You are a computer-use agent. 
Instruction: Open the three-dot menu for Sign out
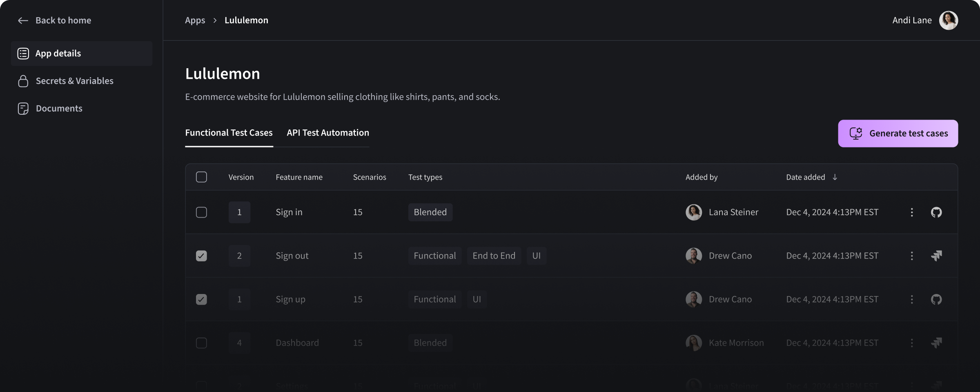point(911,256)
